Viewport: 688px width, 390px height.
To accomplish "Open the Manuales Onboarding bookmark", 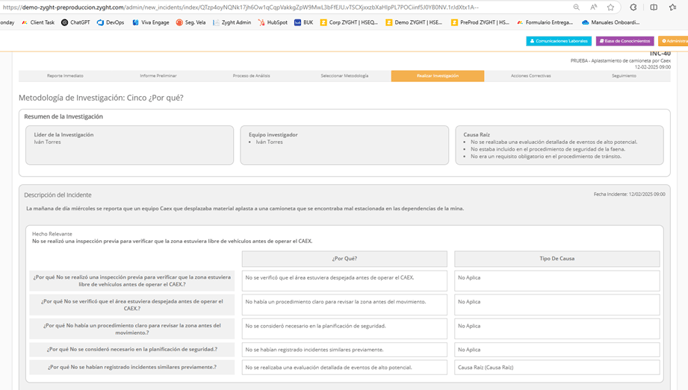I will 610,22.
